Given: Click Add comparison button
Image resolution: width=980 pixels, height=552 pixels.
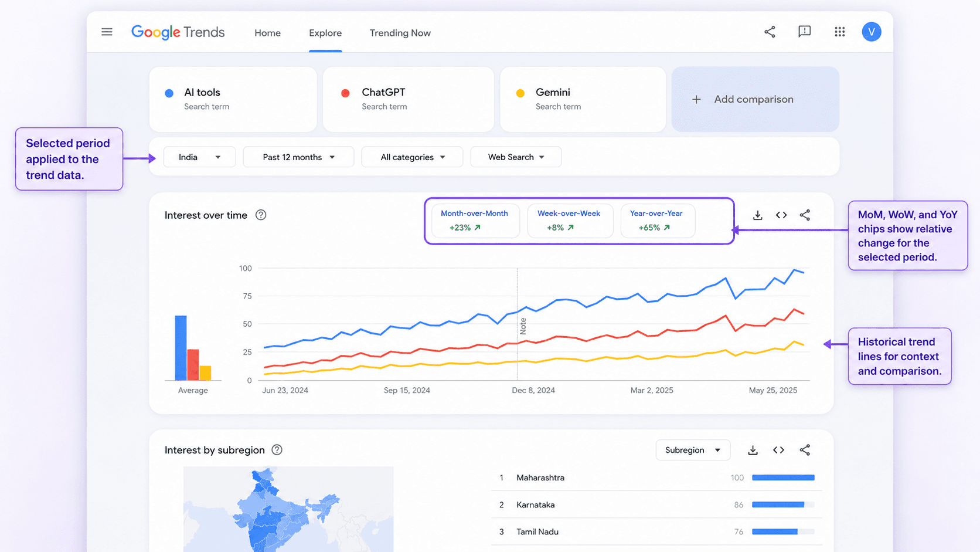Looking at the screenshot, I should click(x=755, y=99).
